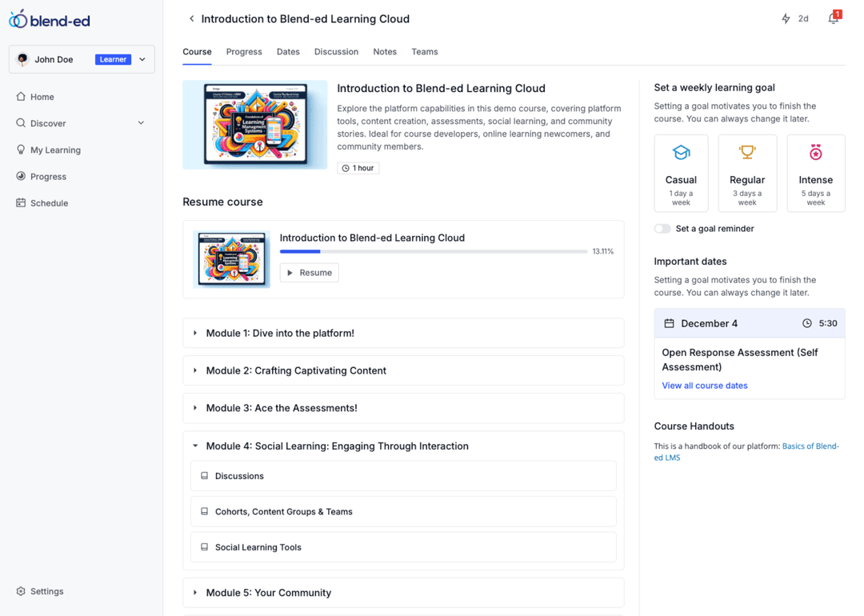This screenshot has width=864, height=616.
Task: Open the sidebar Progress page
Action: pyautogui.click(x=48, y=176)
